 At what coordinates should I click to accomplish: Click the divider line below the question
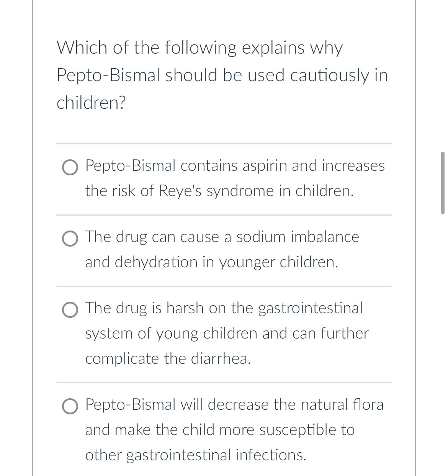click(224, 144)
